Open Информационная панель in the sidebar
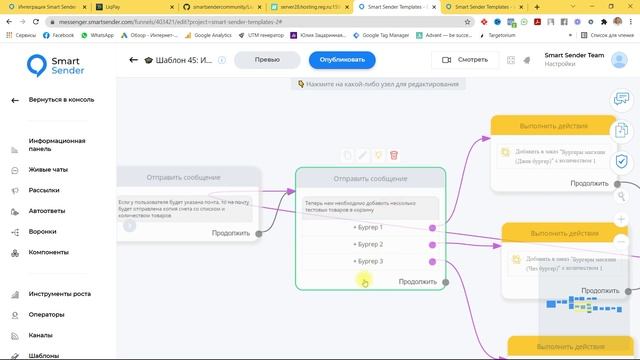 coord(57,144)
